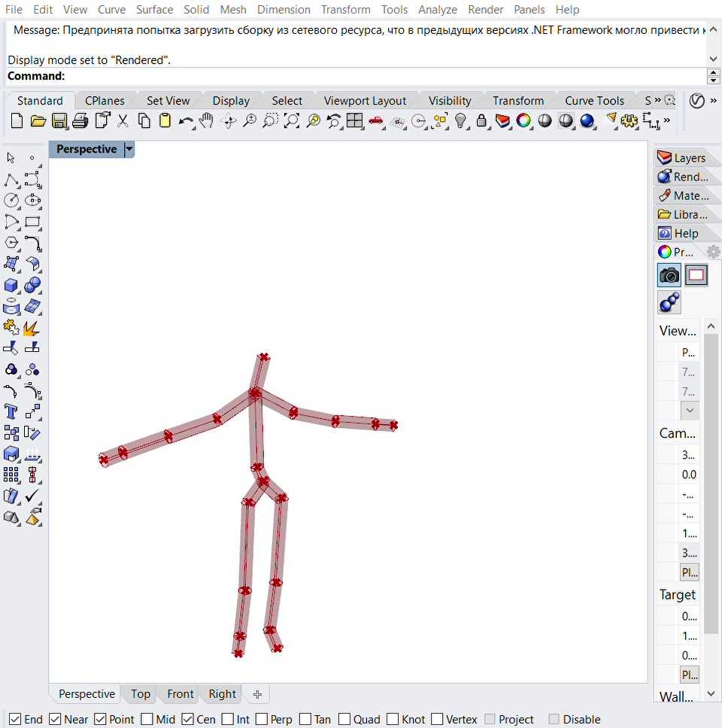This screenshot has width=722, height=728.
Task: Click the Place camera button
Action: tap(690, 572)
